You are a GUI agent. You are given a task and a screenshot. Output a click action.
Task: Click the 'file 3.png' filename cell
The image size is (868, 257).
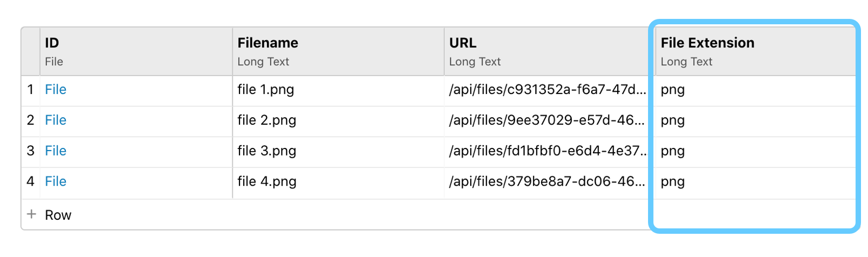(338, 152)
